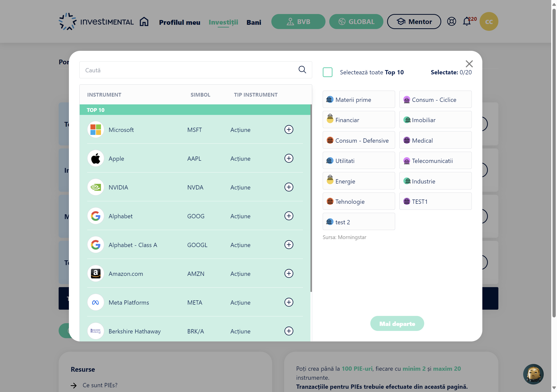Screen dimensions: 557x392
Task: Click the search magnifier icon
Action: point(302,70)
